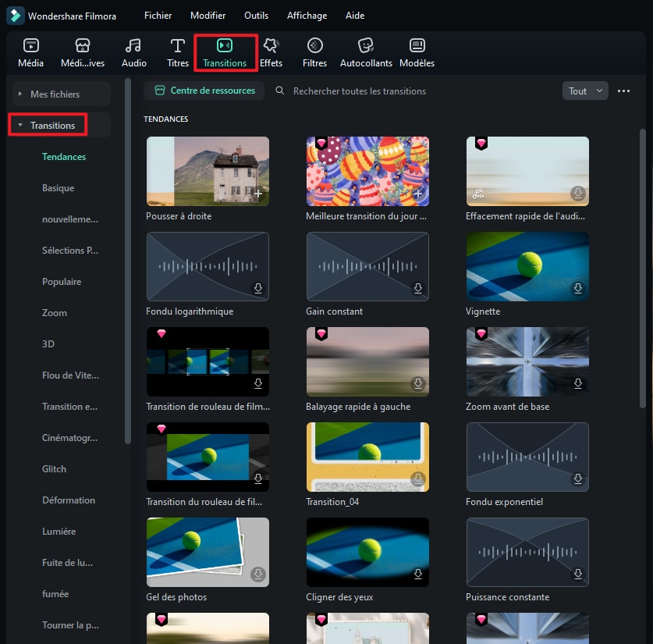The image size is (653, 644).
Task: Open the Modèles templates tab
Action: coord(417,53)
